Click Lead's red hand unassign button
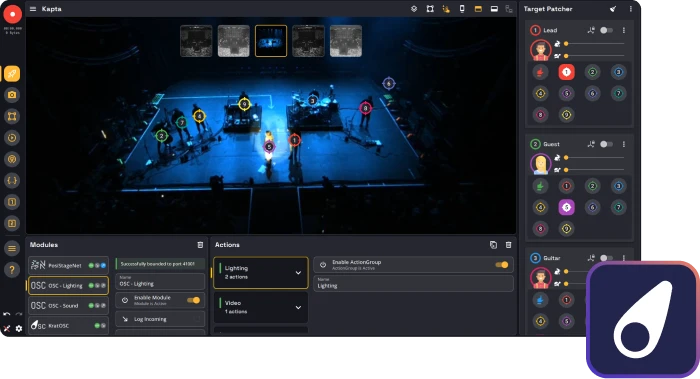 [x=540, y=72]
